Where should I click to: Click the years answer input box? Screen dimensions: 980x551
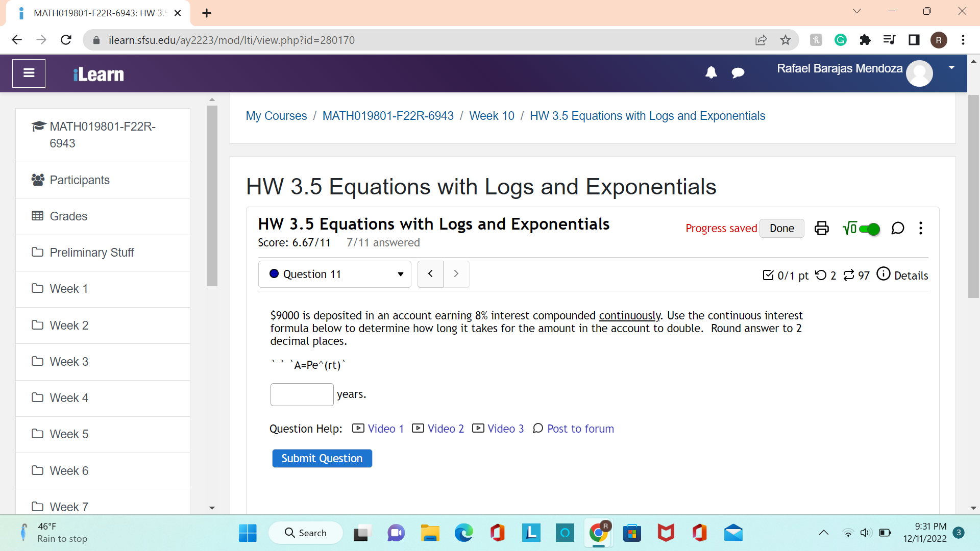coord(302,394)
